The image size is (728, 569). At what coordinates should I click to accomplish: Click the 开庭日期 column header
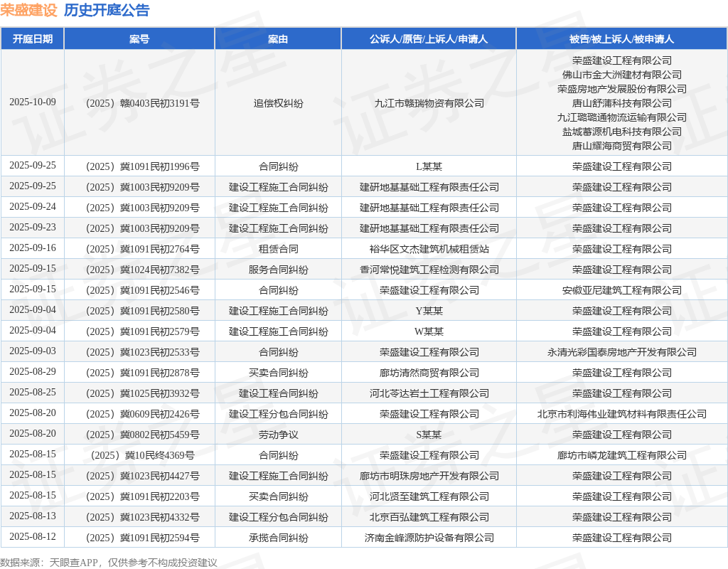click(x=33, y=39)
